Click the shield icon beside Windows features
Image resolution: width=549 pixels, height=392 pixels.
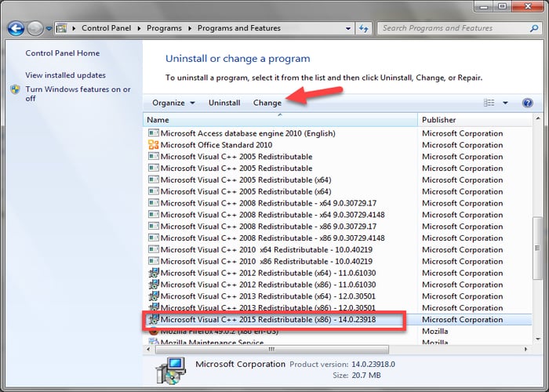pyautogui.click(x=15, y=89)
